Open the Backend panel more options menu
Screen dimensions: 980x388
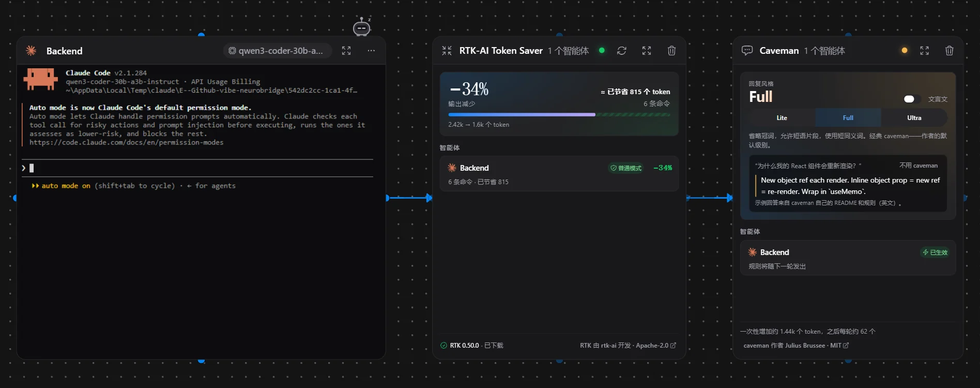(x=371, y=51)
